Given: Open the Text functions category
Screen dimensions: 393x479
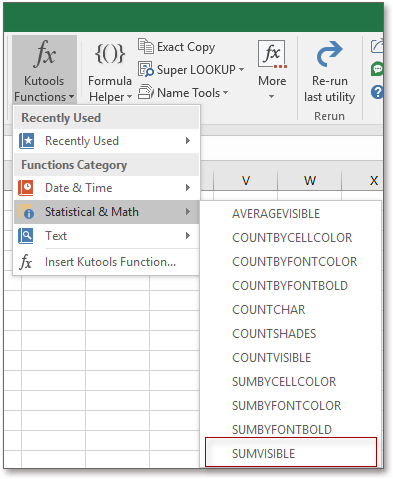Looking at the screenshot, I should coord(107,236).
